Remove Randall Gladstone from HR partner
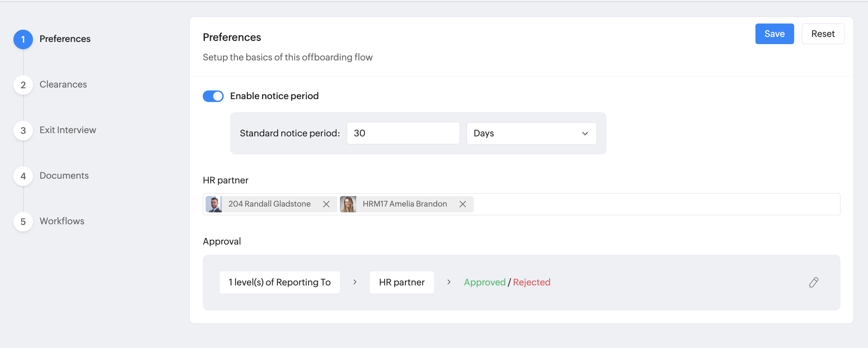The height and width of the screenshot is (348, 868). (x=326, y=204)
